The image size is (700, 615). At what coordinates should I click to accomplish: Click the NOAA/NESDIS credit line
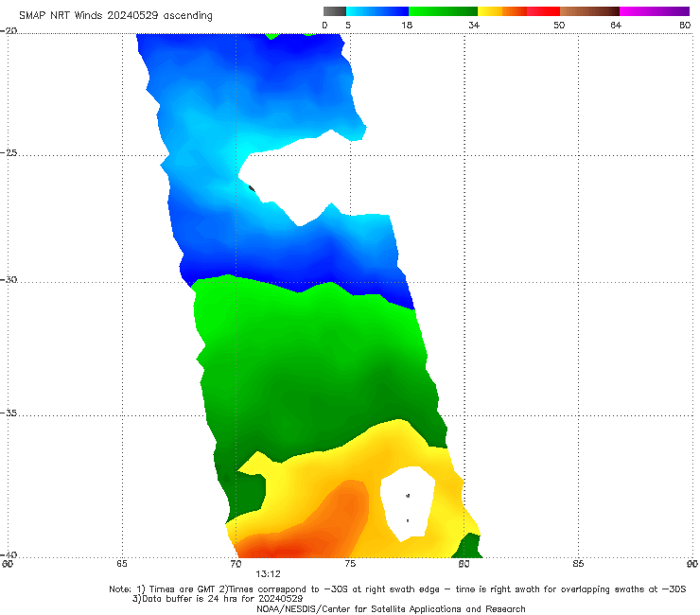coord(391,608)
